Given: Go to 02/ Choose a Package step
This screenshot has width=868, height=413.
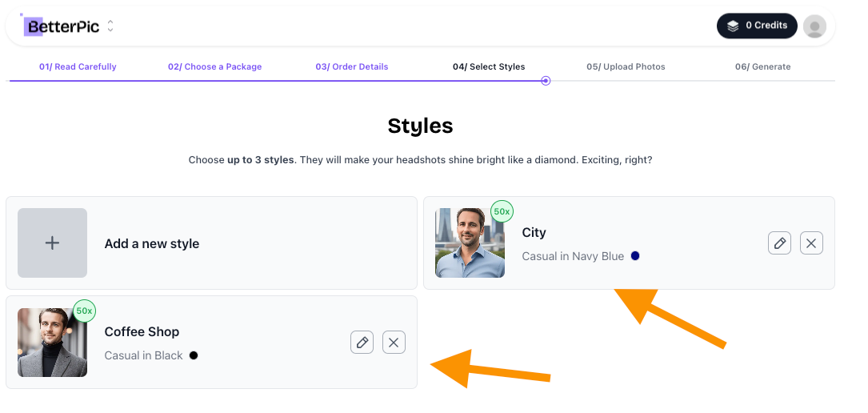Looking at the screenshot, I should 214,66.
